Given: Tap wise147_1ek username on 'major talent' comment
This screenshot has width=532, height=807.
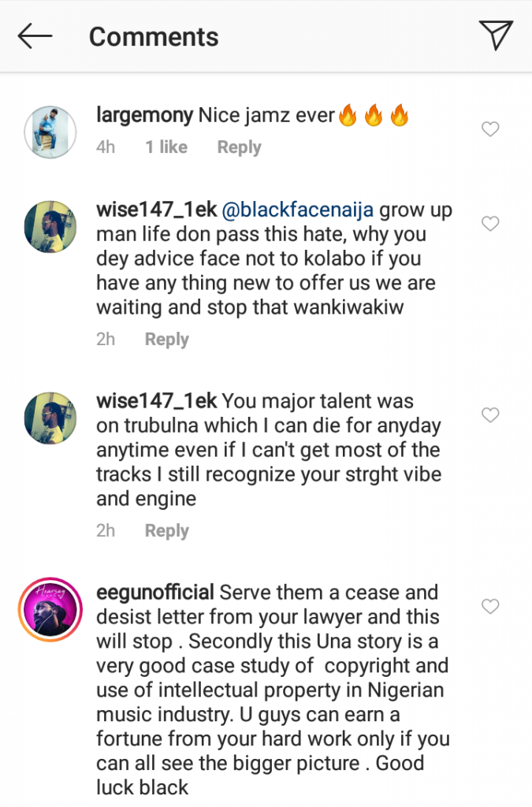Looking at the screenshot, I should (156, 402).
